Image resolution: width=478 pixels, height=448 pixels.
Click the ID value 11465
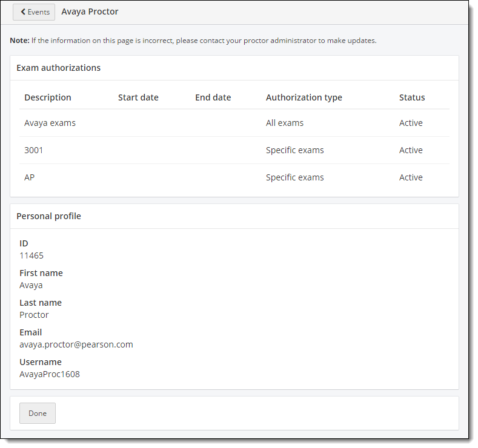(32, 255)
